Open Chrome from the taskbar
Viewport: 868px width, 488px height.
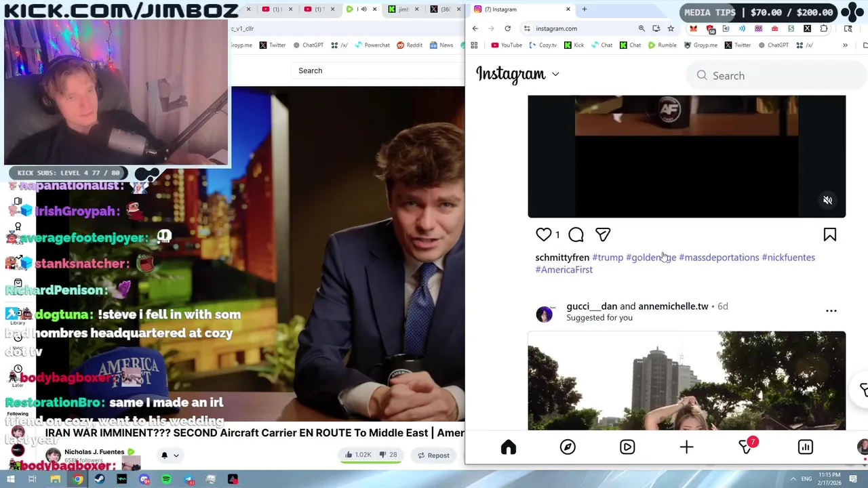78,479
